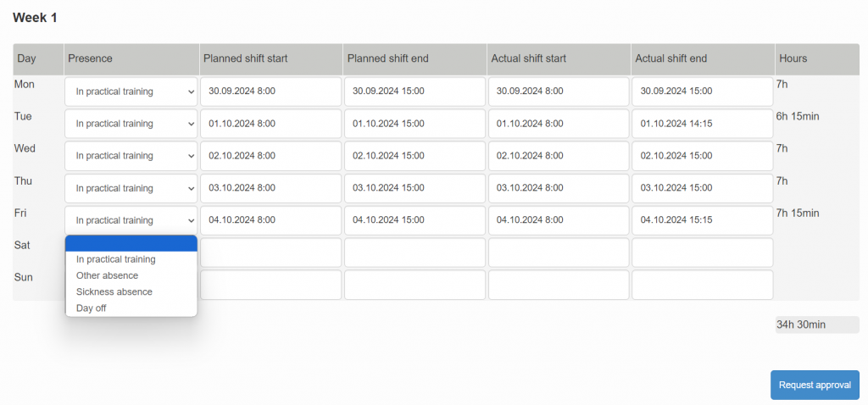The image size is (868, 405).
Task: Expand Thursday's Presence dropdown
Action: [131, 188]
